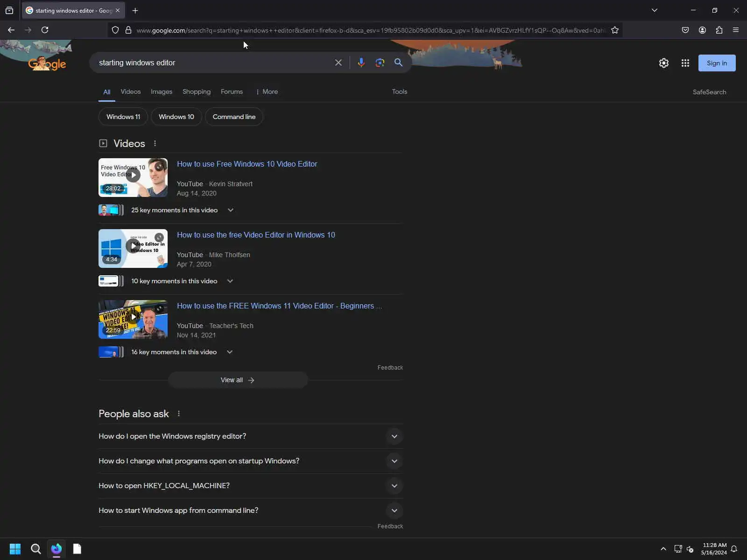Image resolution: width=747 pixels, height=560 pixels.
Task: Open a new browser tab
Action: tap(135, 10)
